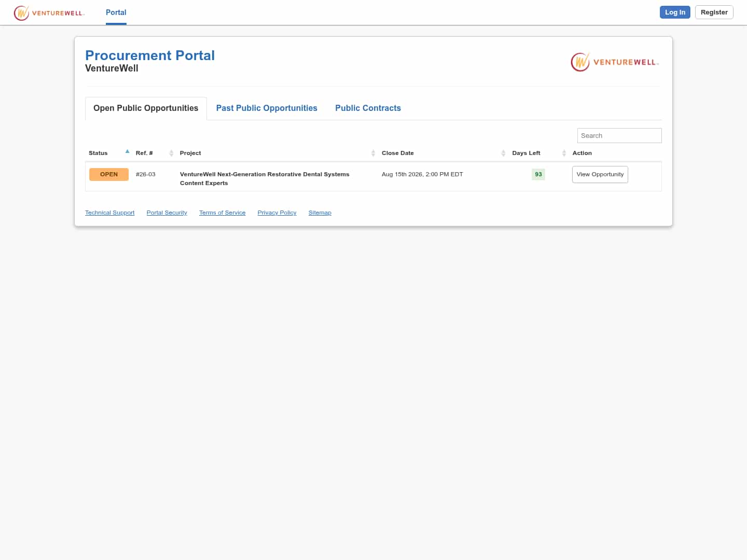Switch to Past Public Opportunities tab
This screenshot has width=747, height=560.
267,108
